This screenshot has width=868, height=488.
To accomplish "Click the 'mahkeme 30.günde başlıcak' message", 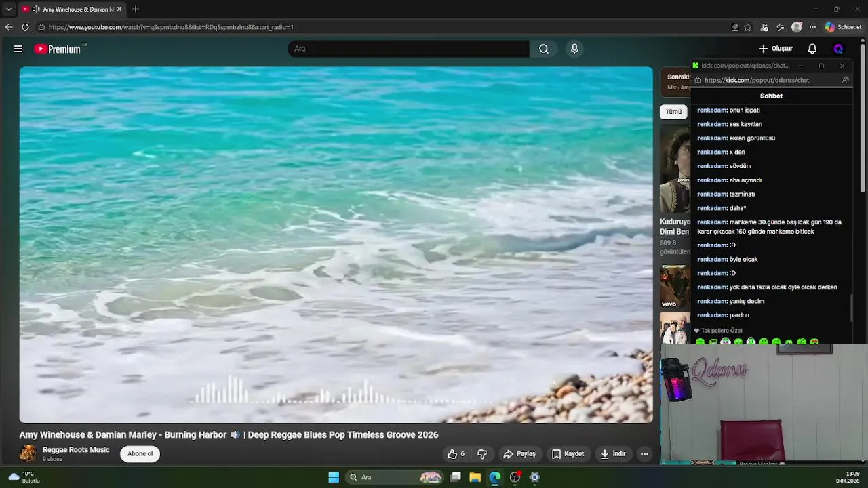I will tap(770, 226).
